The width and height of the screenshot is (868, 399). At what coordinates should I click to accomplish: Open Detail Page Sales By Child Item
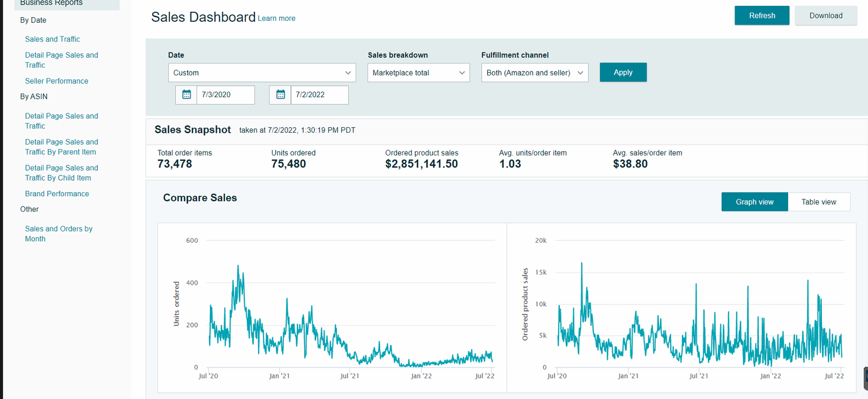pyautogui.click(x=61, y=173)
